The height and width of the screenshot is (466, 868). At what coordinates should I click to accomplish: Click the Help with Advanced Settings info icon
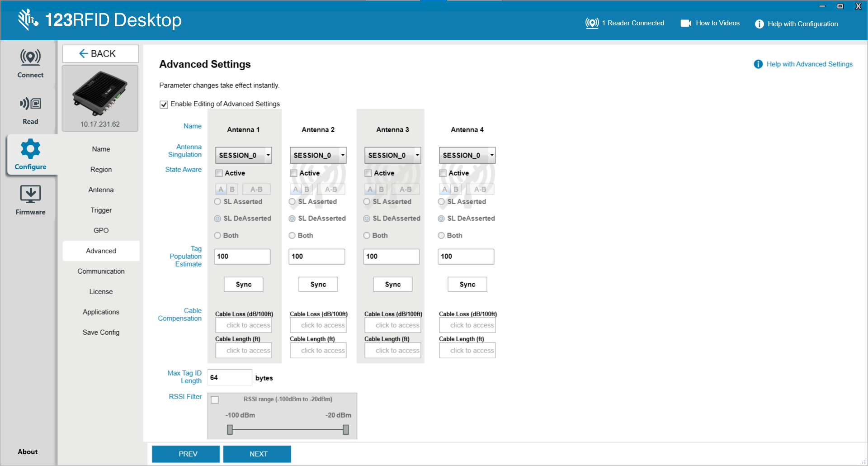[758, 64]
